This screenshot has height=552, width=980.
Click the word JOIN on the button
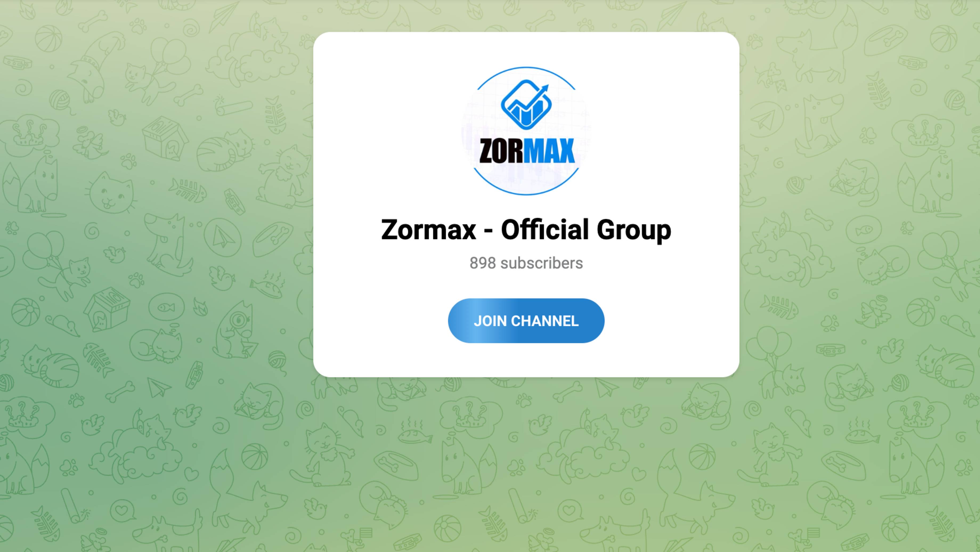pyautogui.click(x=490, y=321)
